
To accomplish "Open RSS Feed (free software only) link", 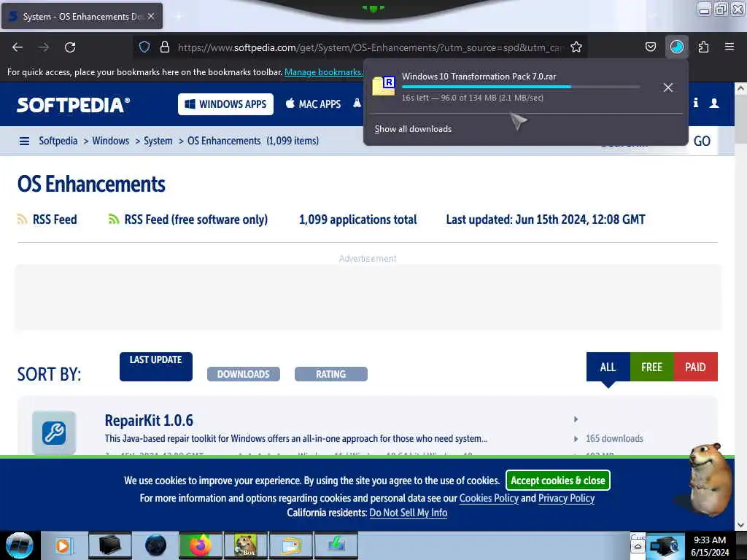I will [196, 219].
